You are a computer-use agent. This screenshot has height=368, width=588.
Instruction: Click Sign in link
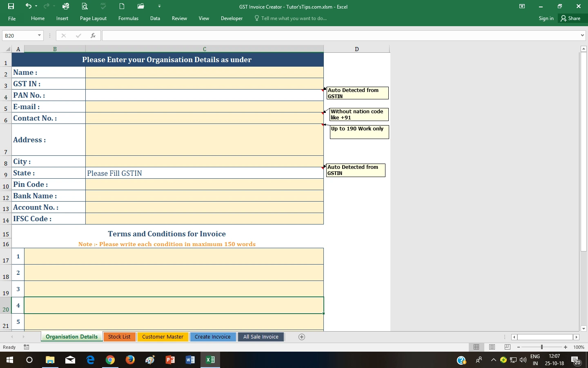pos(546,18)
